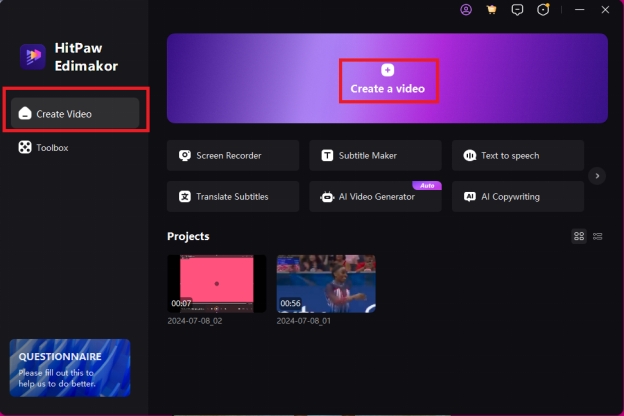Minimize the Edimakor window
The width and height of the screenshot is (624, 416).
click(579, 10)
